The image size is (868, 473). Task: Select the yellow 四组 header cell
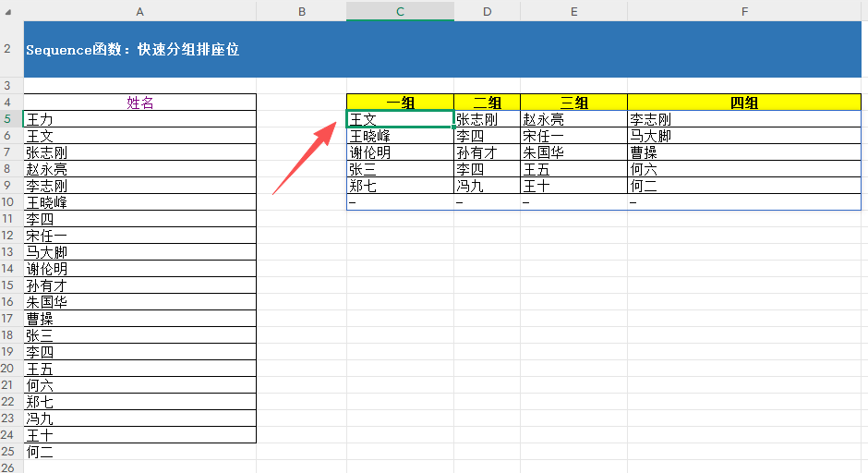[x=744, y=103]
